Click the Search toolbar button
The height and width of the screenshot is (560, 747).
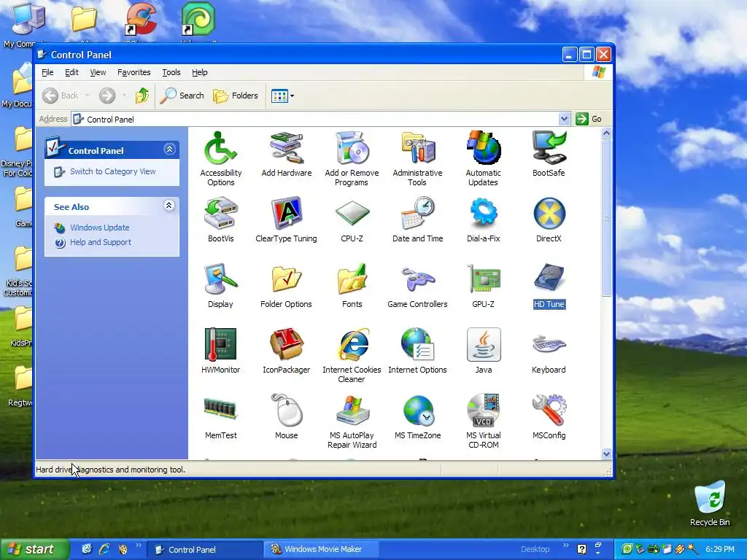point(182,96)
